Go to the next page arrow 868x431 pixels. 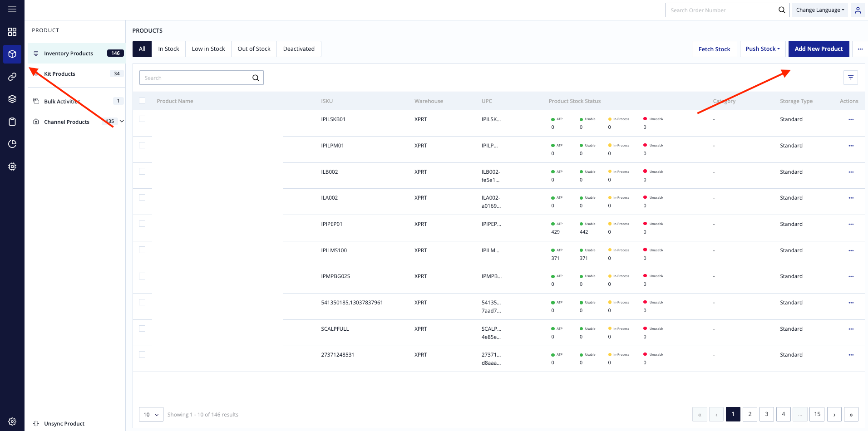(x=834, y=414)
